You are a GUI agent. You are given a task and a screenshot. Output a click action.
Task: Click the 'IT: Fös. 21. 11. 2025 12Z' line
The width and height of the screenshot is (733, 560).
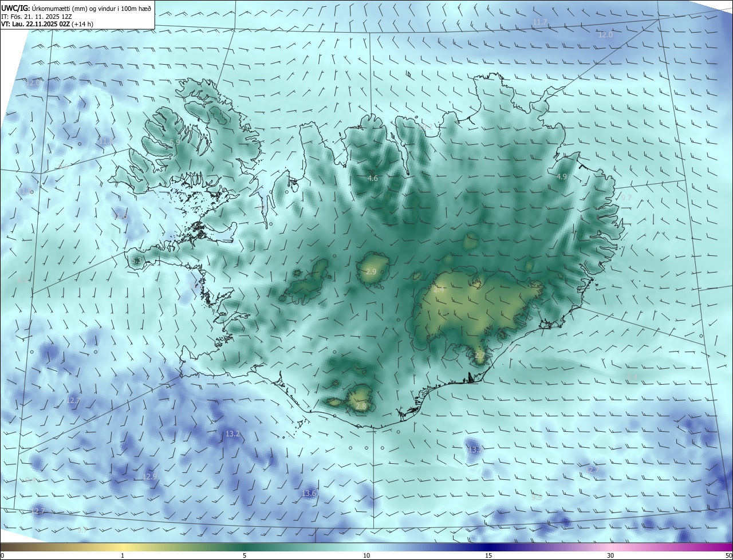[x=36, y=16]
